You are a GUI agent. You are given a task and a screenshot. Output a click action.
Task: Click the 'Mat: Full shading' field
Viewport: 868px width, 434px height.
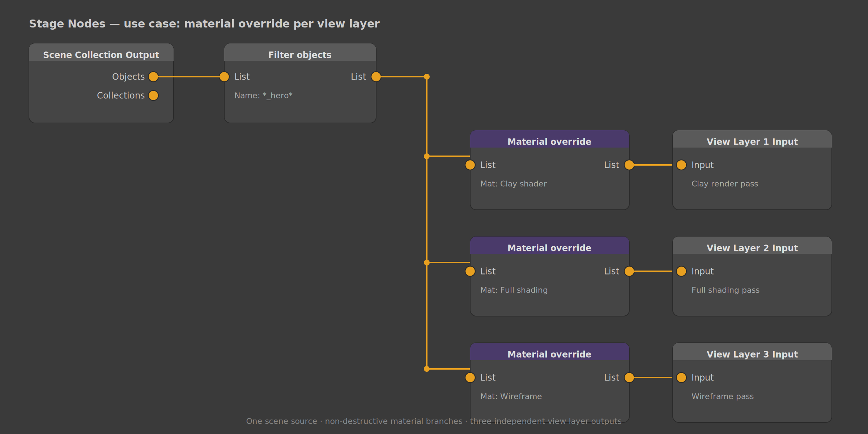click(x=514, y=290)
